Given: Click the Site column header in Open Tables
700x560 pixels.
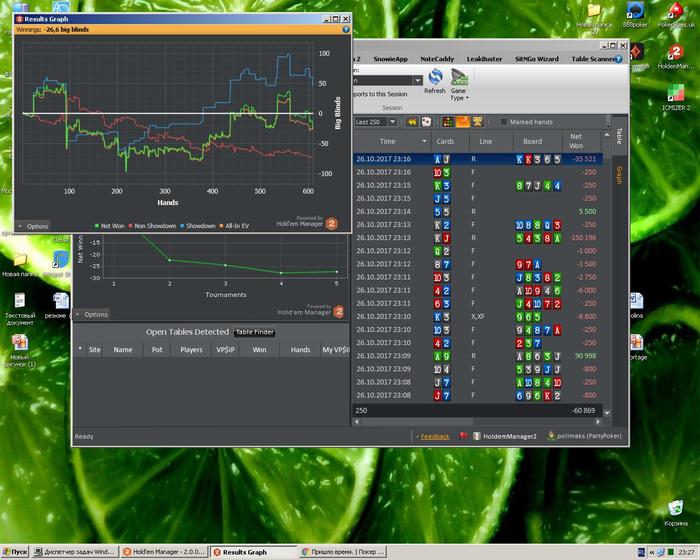Looking at the screenshot, I should point(94,350).
